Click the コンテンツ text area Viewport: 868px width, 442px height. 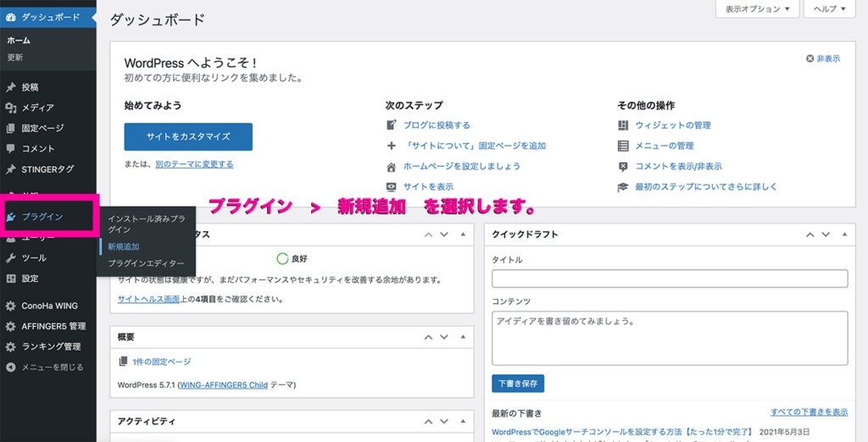coord(670,338)
